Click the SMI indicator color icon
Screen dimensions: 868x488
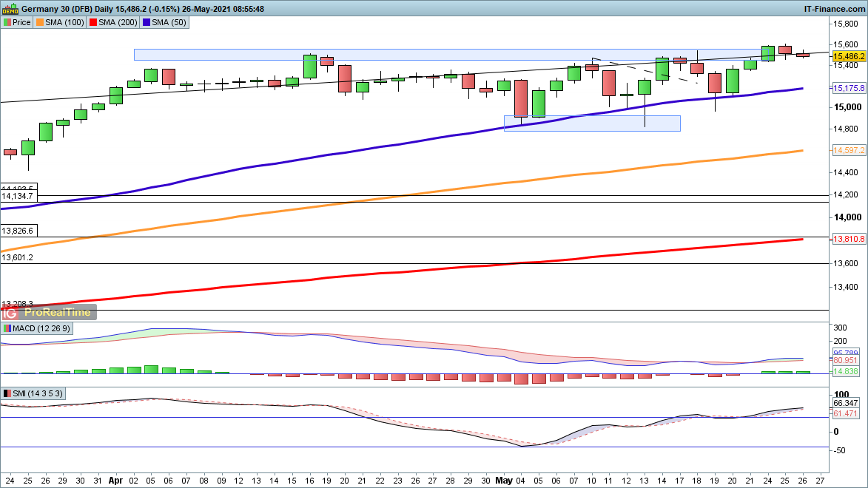7,393
